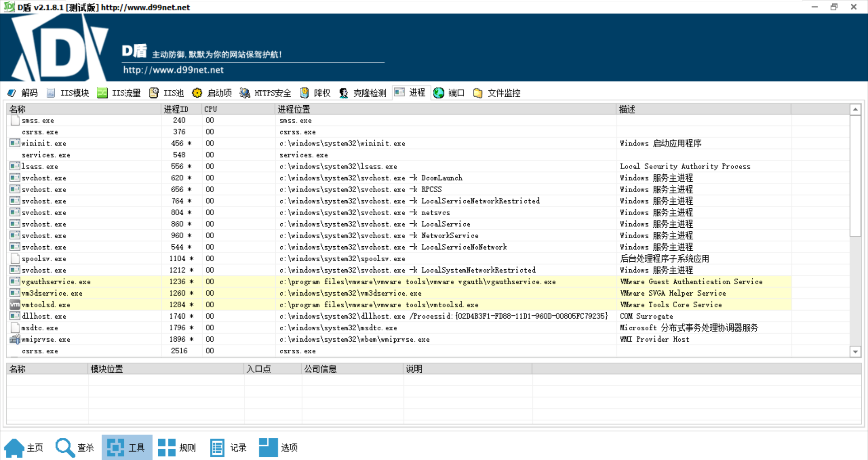868x460 pixels.
Task: Go to 主页 home icon
Action: [14, 447]
